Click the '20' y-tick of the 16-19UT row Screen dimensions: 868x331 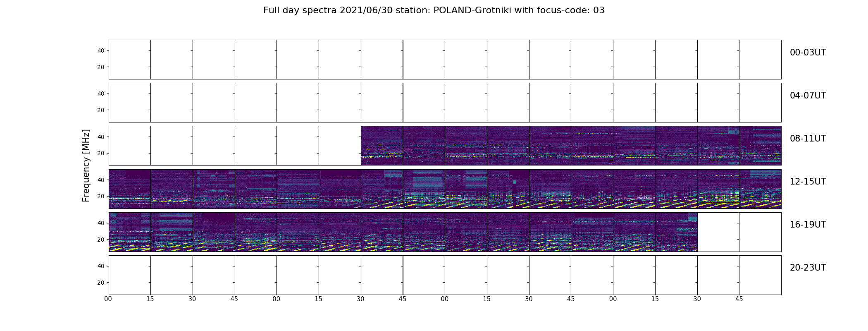[x=100, y=240]
